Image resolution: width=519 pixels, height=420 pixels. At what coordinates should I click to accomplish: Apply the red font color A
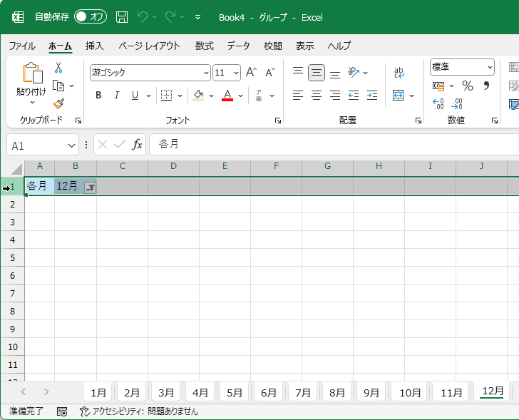click(x=227, y=96)
